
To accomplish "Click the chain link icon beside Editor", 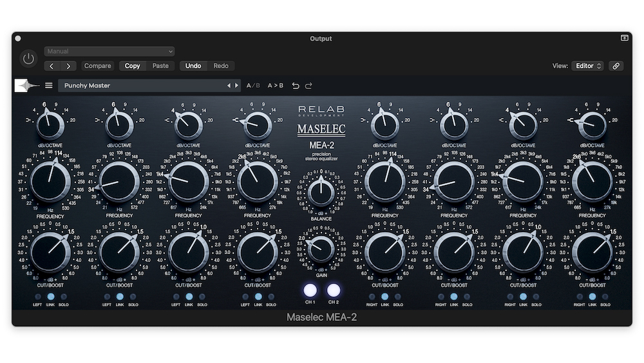I will coord(616,66).
